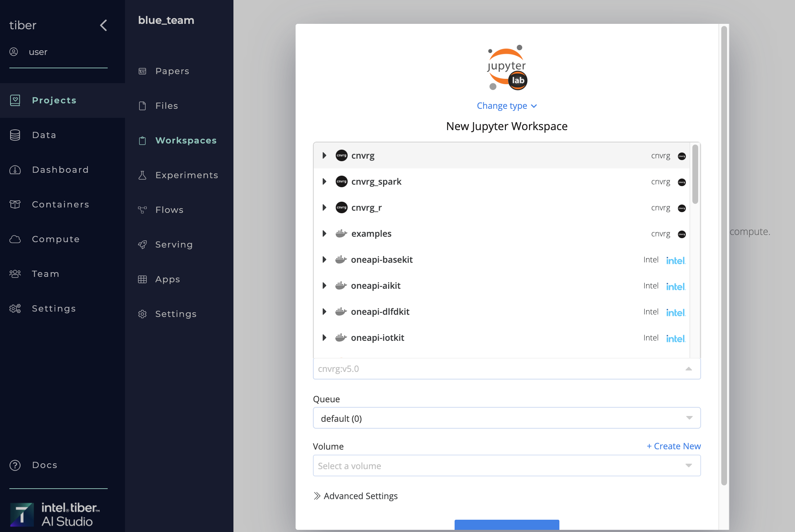Click the Apps grid icon

[x=142, y=279]
